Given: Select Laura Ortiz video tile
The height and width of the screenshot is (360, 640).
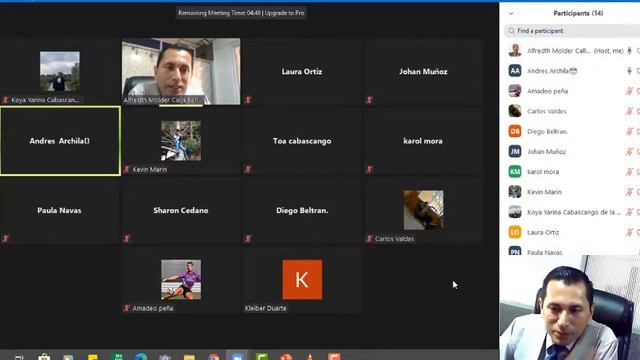Looking at the screenshot, I should pyautogui.click(x=302, y=71).
